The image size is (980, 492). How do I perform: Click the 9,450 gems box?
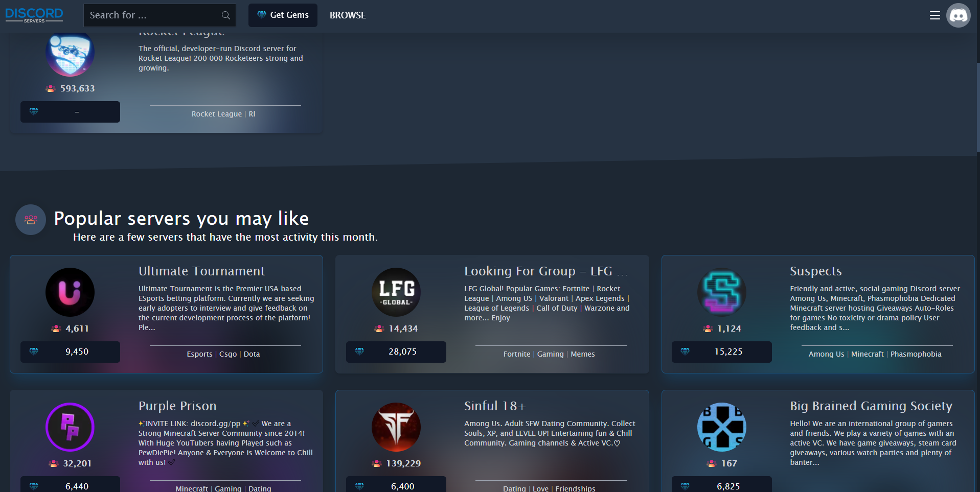pos(70,352)
